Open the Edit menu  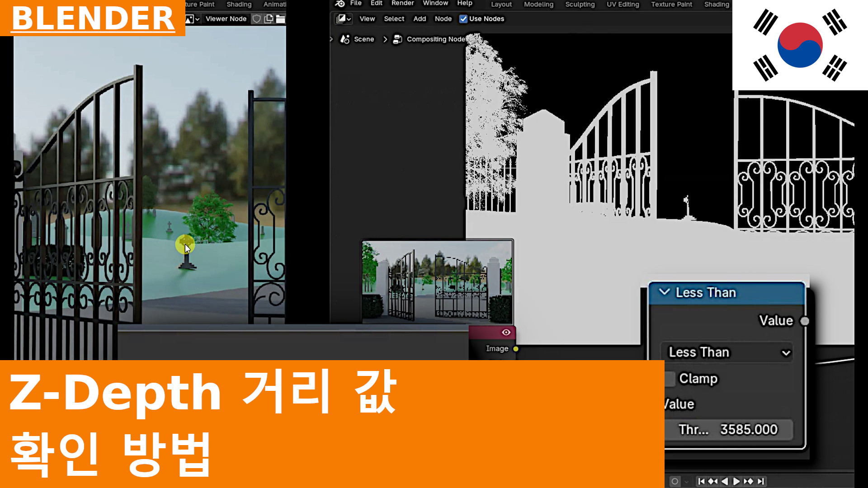(377, 4)
